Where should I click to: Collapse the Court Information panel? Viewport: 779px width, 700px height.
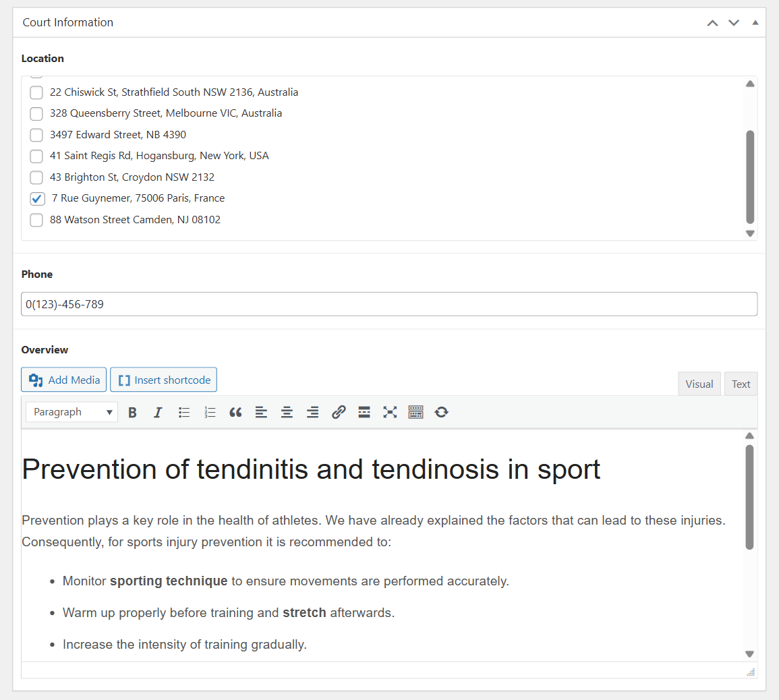click(x=755, y=23)
